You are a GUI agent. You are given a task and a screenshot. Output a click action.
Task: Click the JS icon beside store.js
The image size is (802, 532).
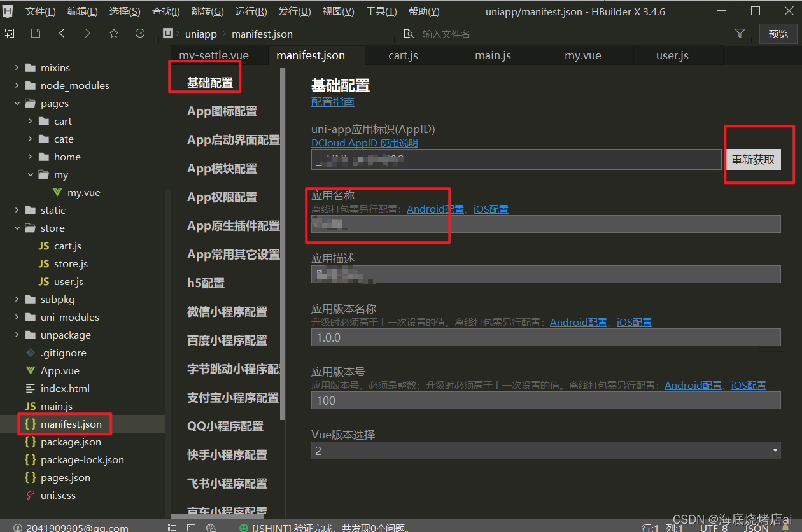[44, 263]
